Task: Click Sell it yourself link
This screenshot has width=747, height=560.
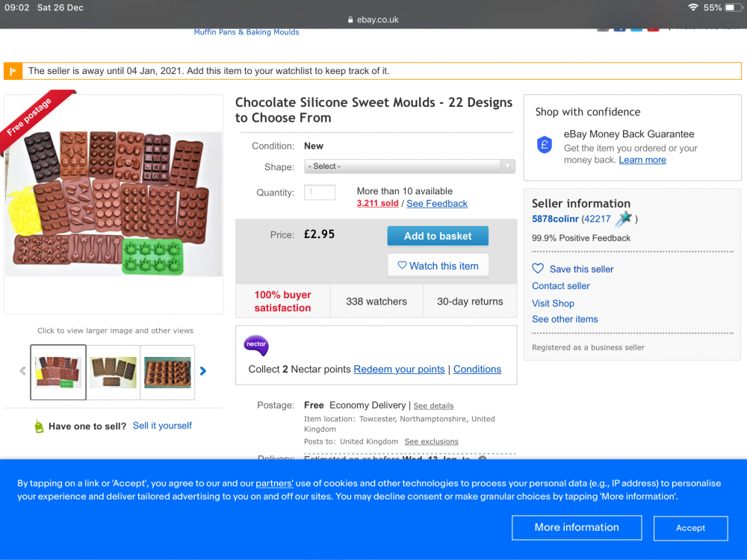Action: 162,426
